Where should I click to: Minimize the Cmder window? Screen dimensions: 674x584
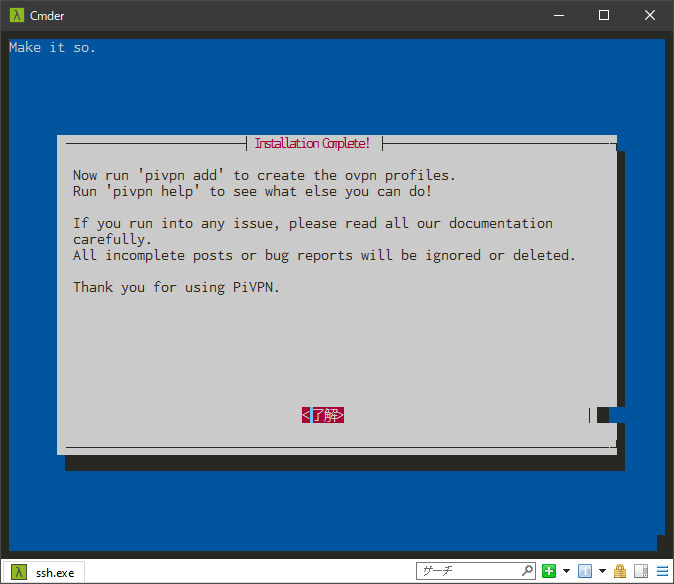click(559, 15)
